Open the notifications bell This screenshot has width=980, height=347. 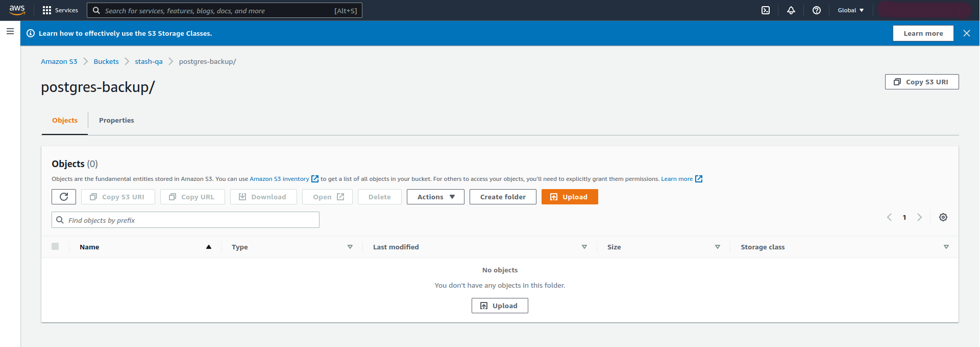(791, 10)
